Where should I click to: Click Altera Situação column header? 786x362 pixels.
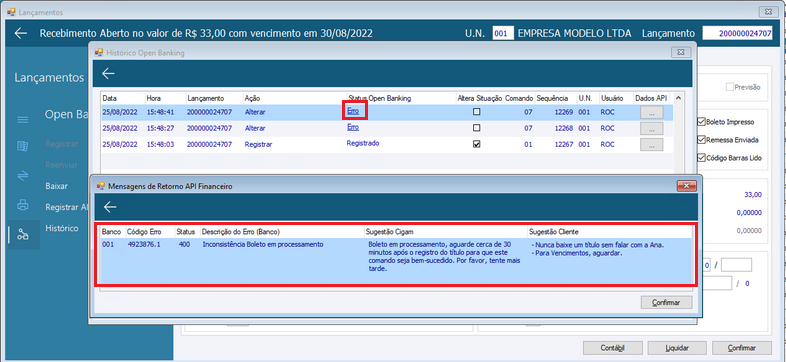pyautogui.click(x=480, y=98)
